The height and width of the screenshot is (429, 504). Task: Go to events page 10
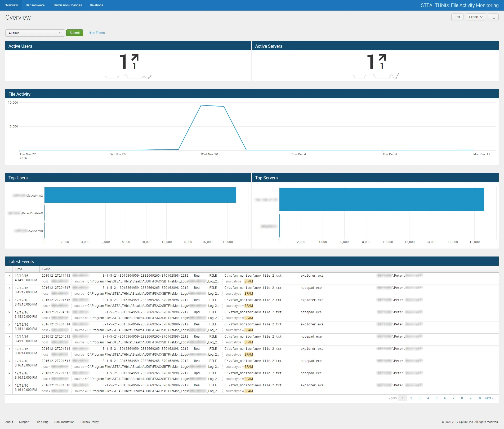[x=479, y=398]
